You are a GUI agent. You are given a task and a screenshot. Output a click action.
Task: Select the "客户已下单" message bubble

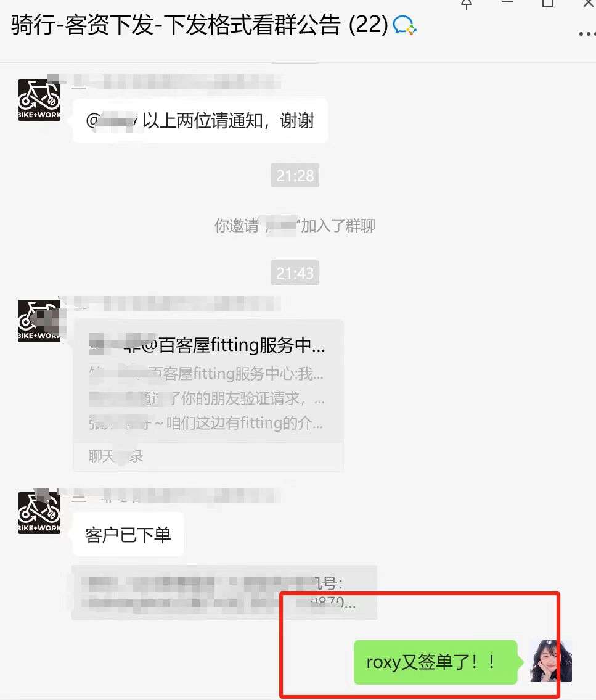pos(128,534)
